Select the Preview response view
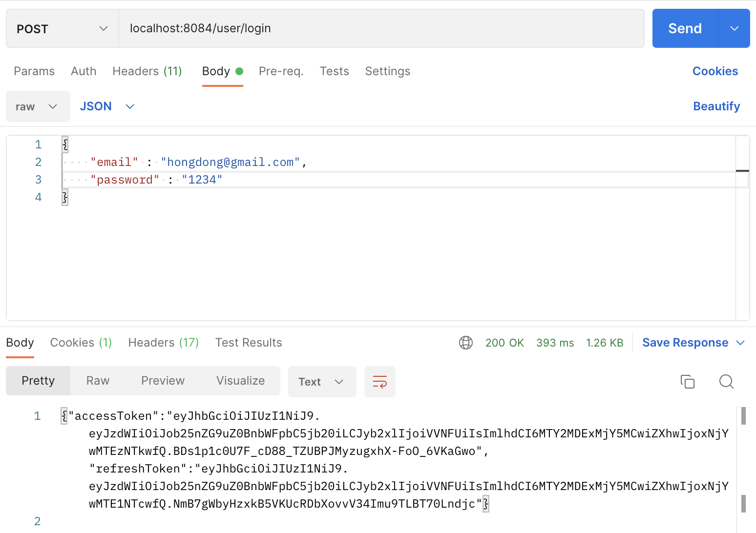This screenshot has height=533, width=756. [163, 381]
